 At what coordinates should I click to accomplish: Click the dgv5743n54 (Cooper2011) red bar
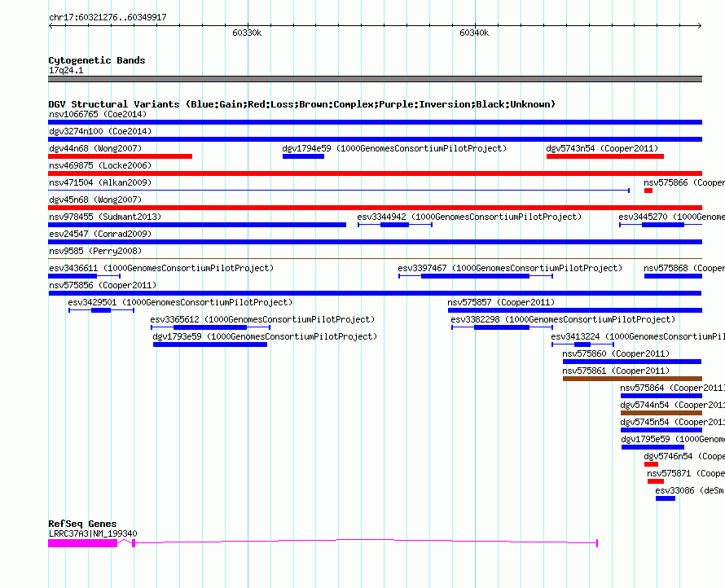point(604,156)
